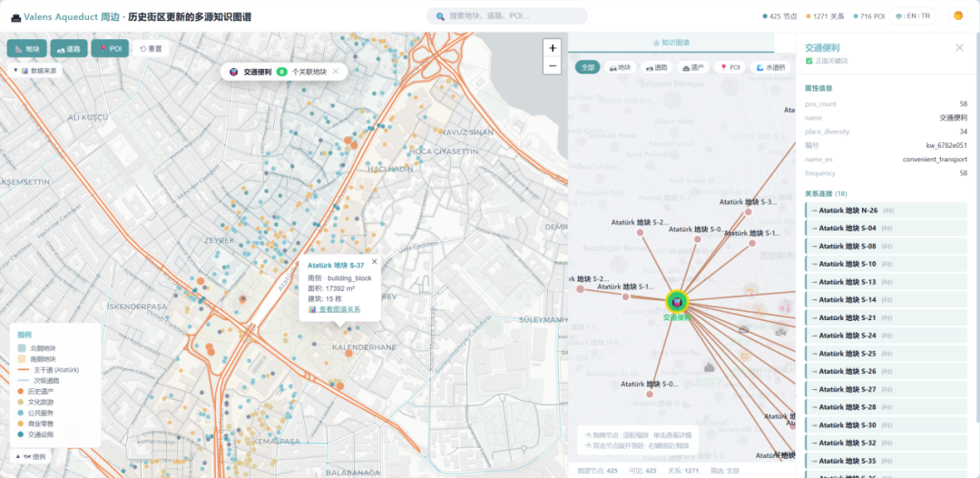This screenshot has width=980, height=478.
Task: Click the 北侧地块 legend swatch
Action: coord(22,347)
